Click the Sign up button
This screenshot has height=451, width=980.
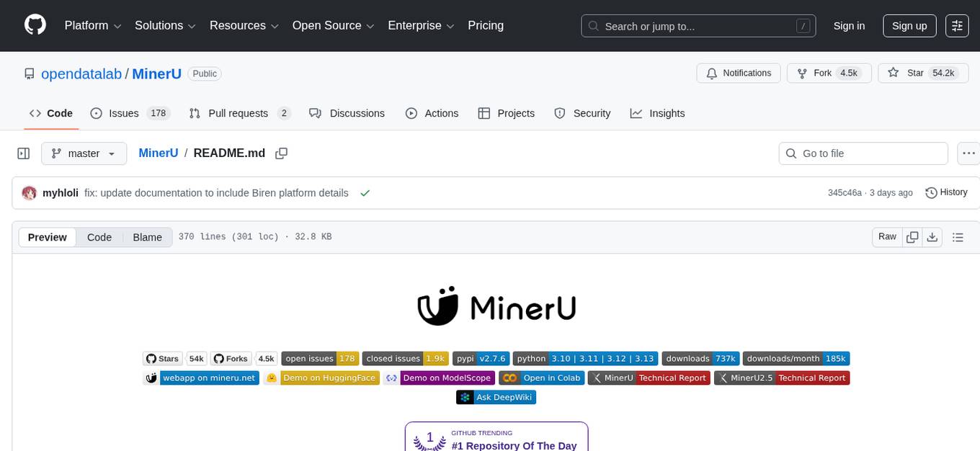[909, 25]
